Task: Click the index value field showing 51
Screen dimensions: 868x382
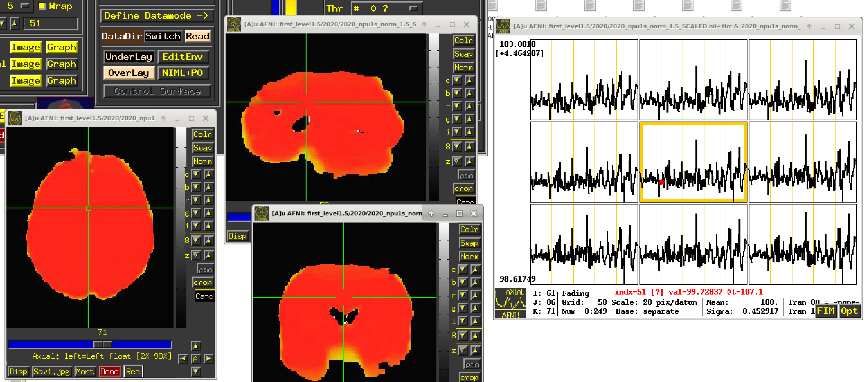Action: [50, 23]
